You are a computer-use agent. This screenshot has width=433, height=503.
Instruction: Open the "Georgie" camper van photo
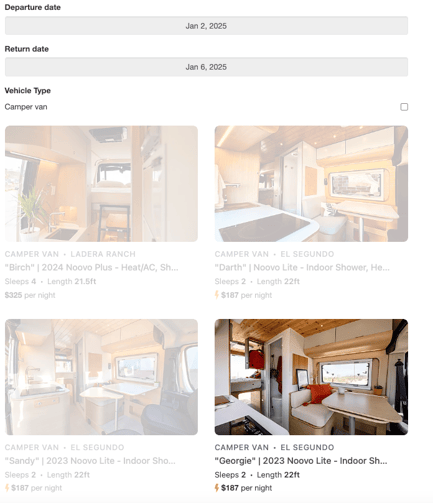[x=311, y=377]
